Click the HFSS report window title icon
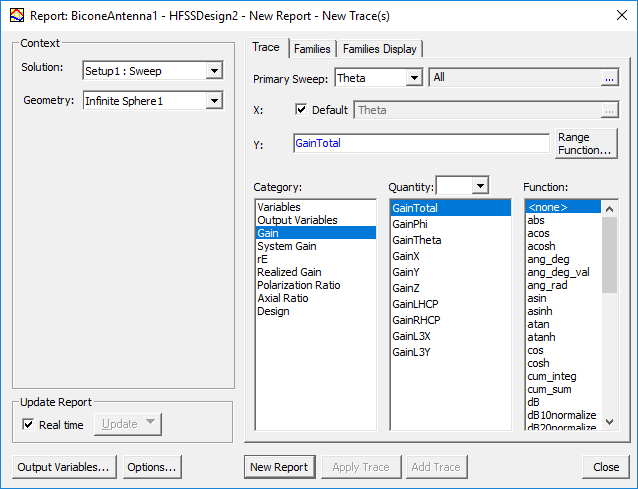This screenshot has width=638, height=489. (17, 15)
